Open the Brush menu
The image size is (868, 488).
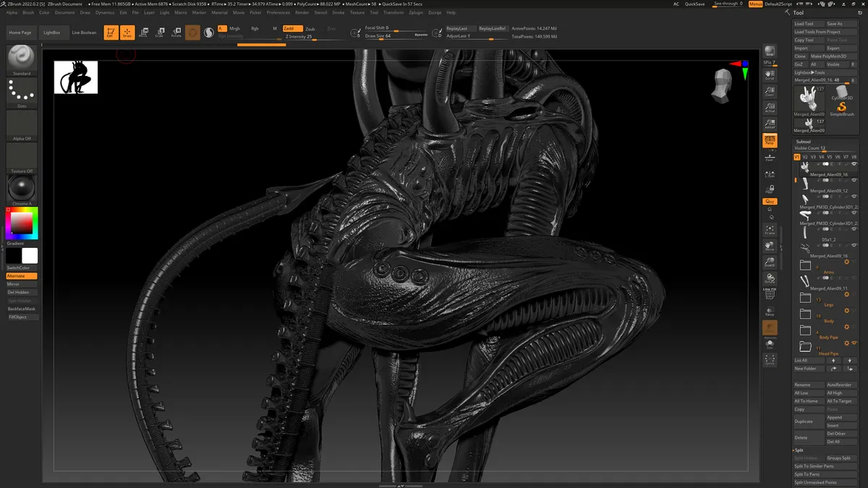click(28, 12)
